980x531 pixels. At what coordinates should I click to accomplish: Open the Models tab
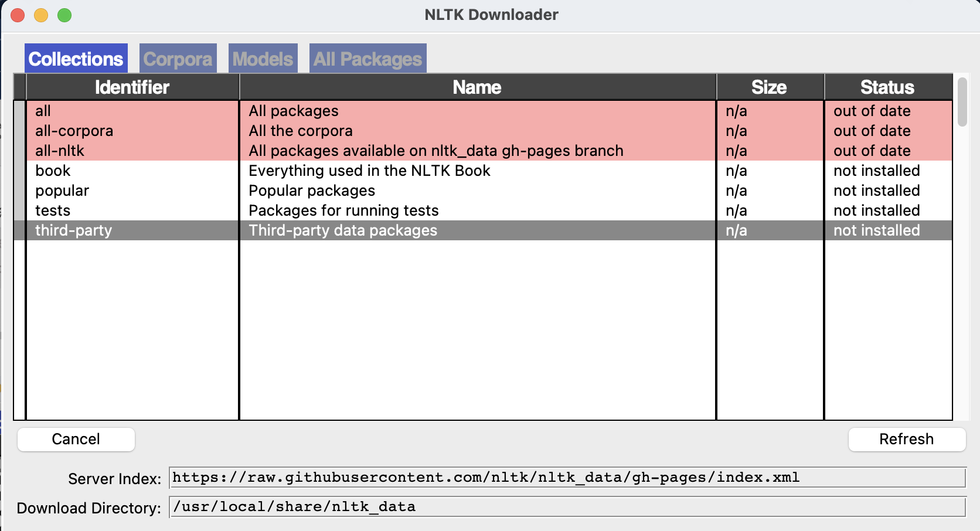(x=263, y=59)
